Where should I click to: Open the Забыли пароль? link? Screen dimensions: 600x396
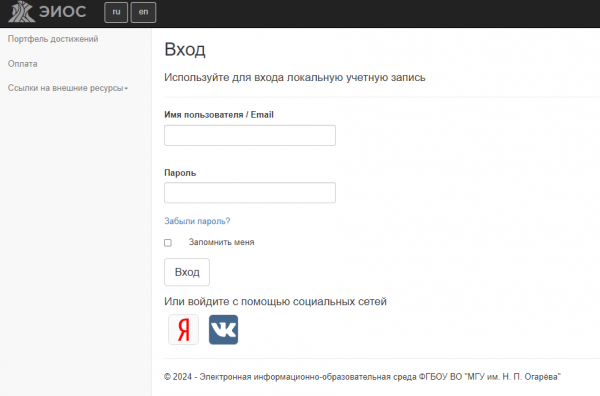point(197,221)
